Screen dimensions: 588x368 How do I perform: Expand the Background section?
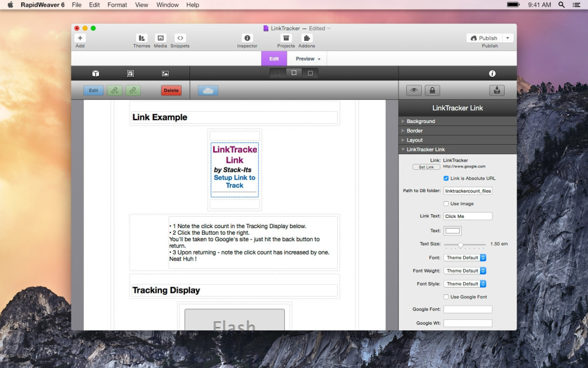[x=457, y=121]
